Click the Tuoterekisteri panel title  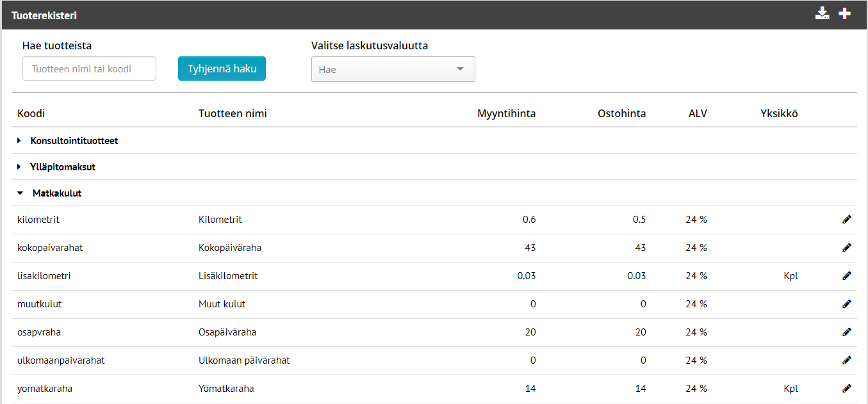[x=44, y=15]
